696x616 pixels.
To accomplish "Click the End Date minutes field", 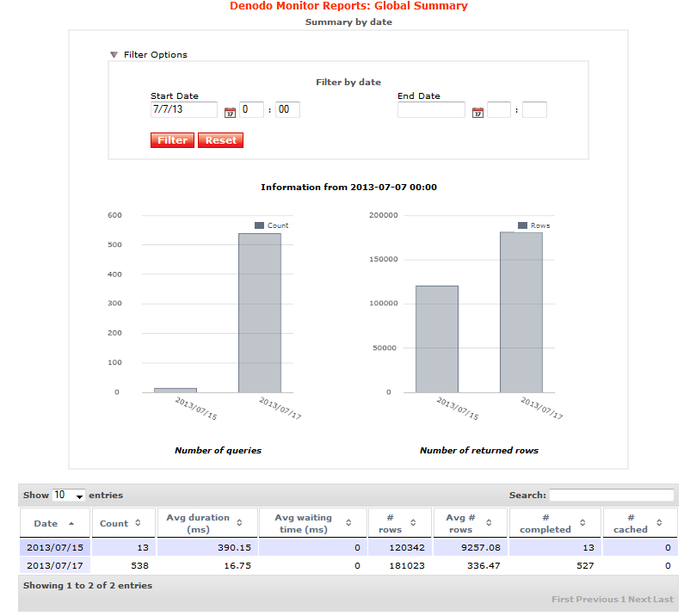I will click(534, 109).
